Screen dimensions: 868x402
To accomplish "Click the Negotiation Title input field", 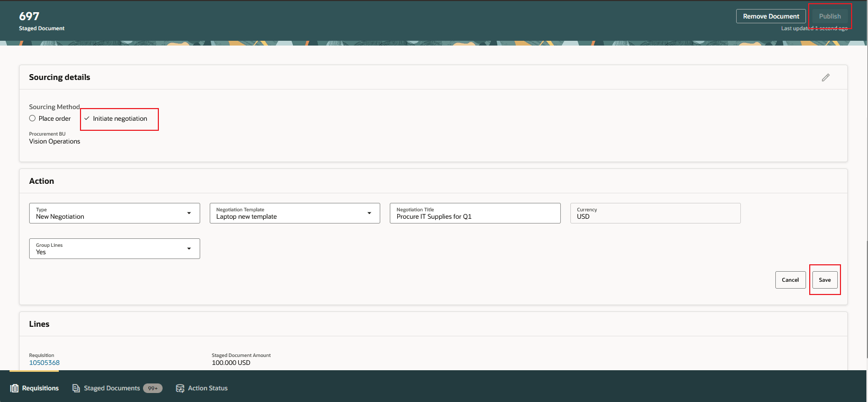I will pos(475,213).
